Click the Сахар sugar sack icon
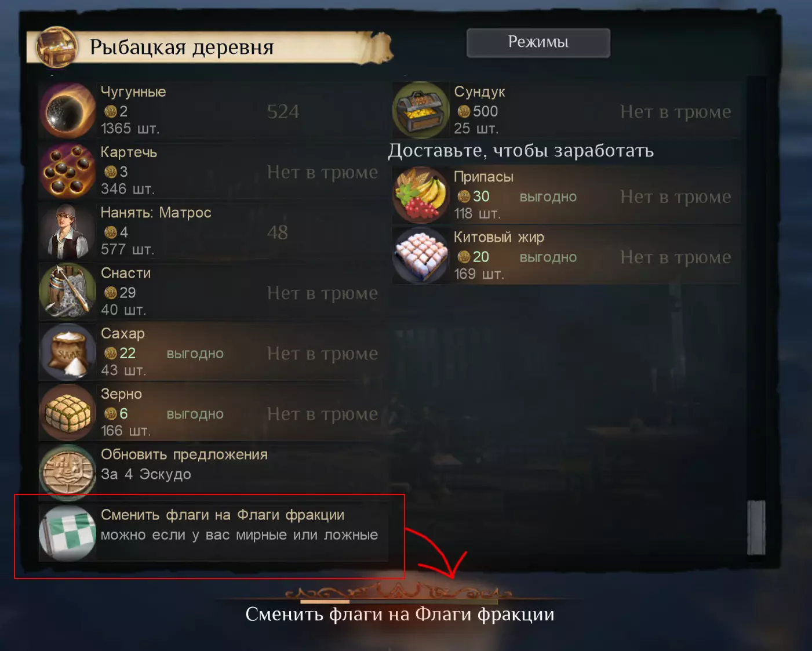Screen dimensions: 812x651 pos(68,352)
